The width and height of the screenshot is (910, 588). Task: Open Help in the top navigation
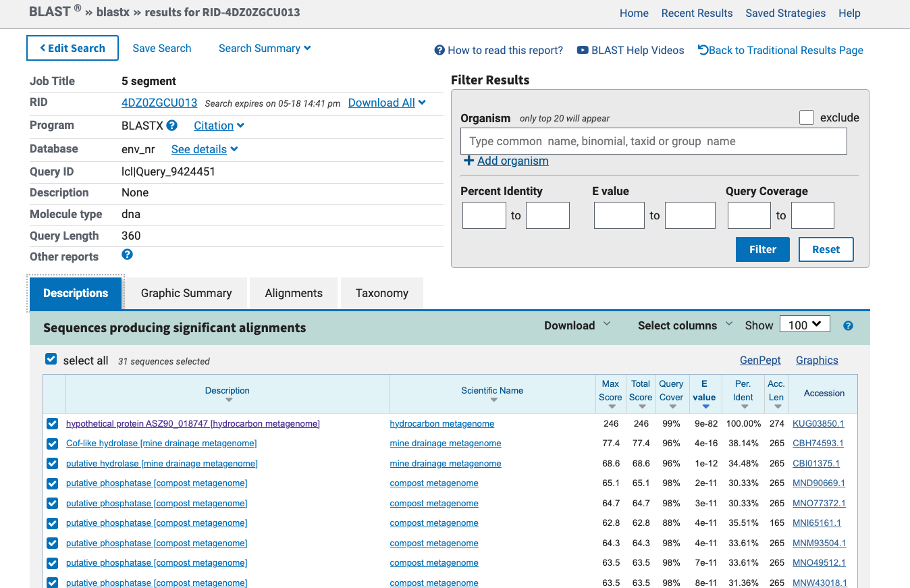coord(849,13)
